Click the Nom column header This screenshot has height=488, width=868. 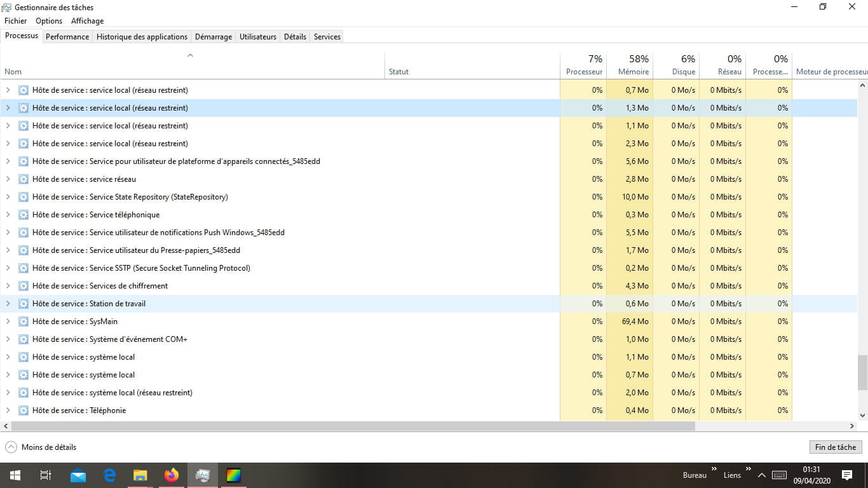[x=193, y=65]
